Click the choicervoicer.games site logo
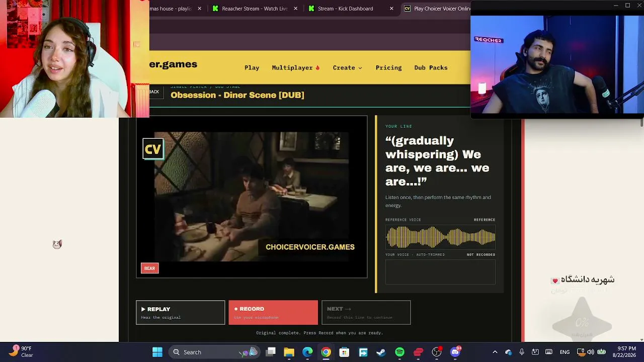The image size is (644, 362). (173, 64)
